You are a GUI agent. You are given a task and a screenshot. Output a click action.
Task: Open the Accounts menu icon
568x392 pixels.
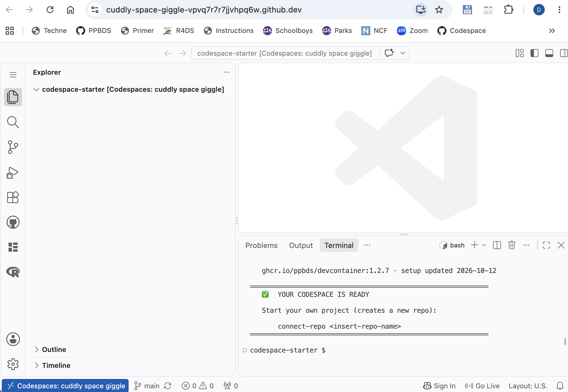pos(13,339)
